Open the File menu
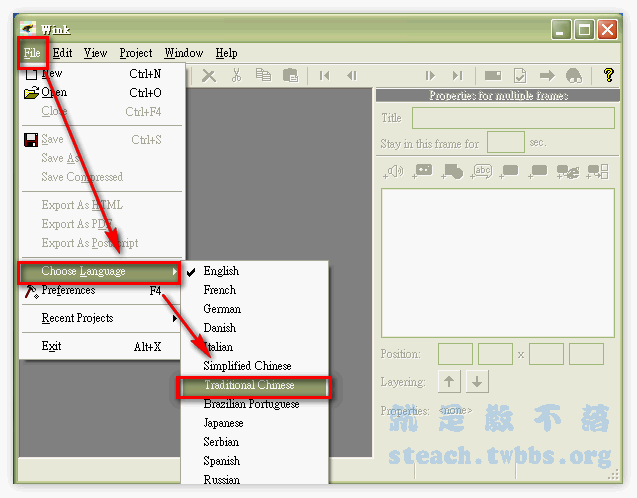This screenshot has height=498, width=637. 32,53
